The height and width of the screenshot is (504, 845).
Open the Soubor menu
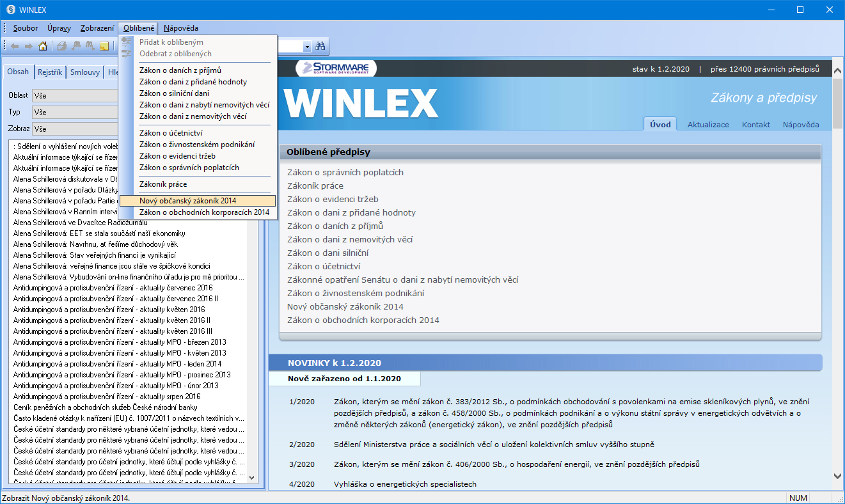click(26, 28)
